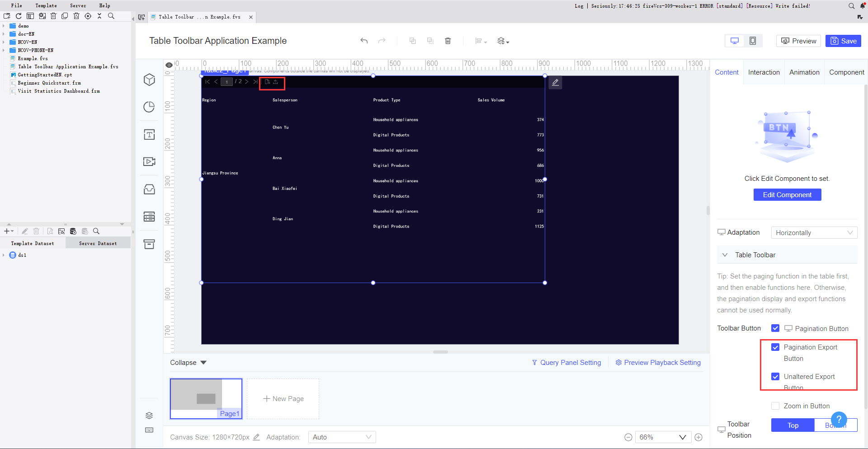This screenshot has height=449, width=868.
Task: Enable the Zoom in Button checkbox
Action: point(775,406)
